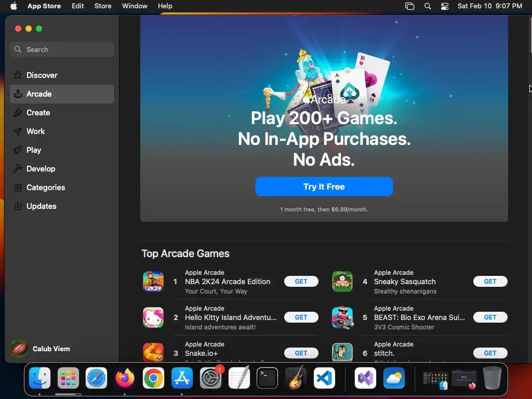The width and height of the screenshot is (532, 399).
Task: Get Hello Kitty Island Adventure
Action: 301,317
